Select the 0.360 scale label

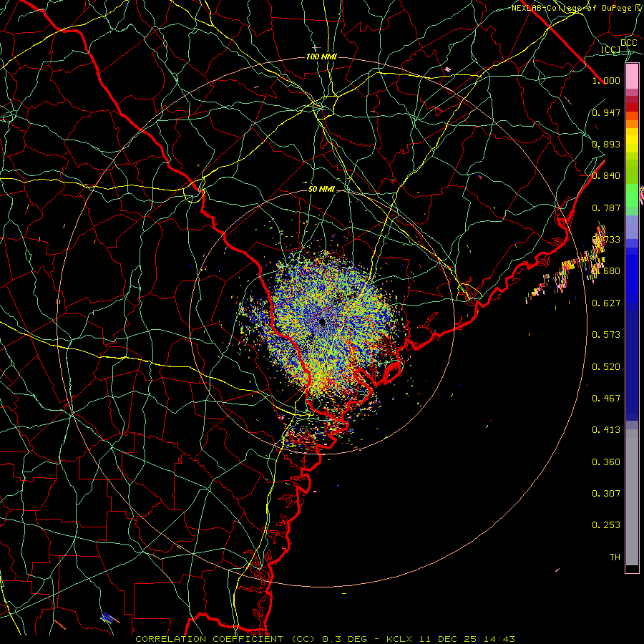pyautogui.click(x=606, y=462)
